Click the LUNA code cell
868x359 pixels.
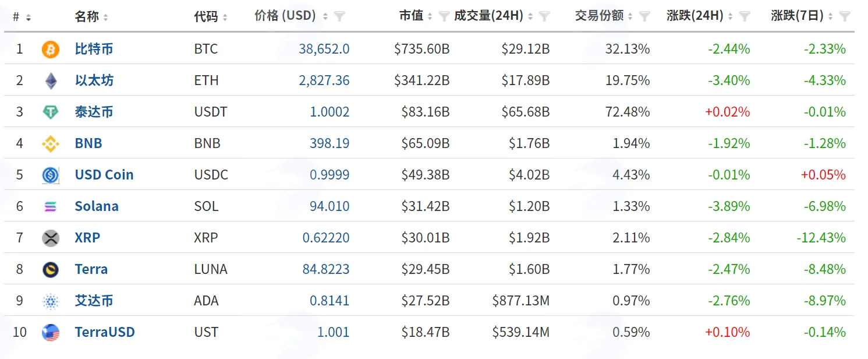(x=211, y=269)
